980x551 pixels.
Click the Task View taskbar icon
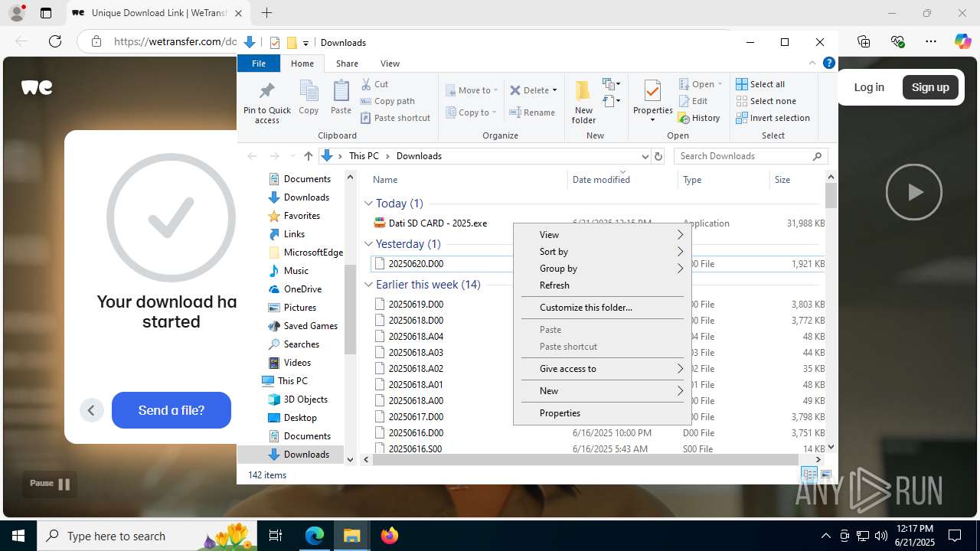(x=276, y=536)
